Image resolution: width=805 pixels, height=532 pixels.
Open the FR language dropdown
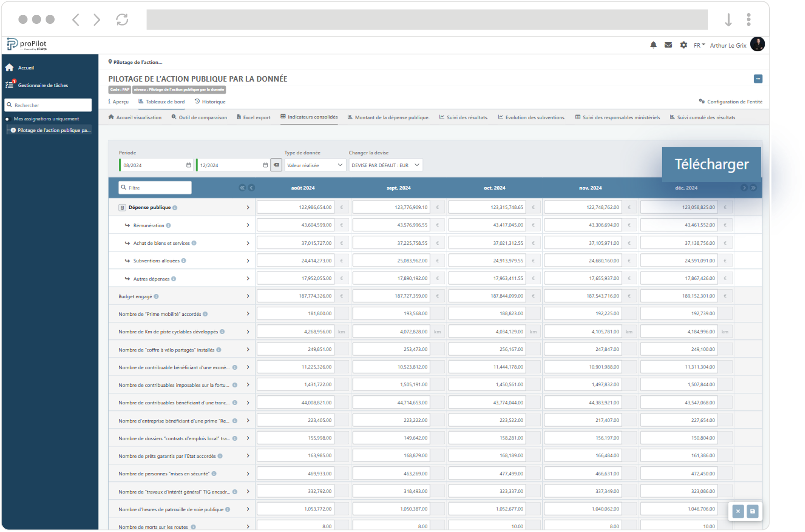[699, 44]
